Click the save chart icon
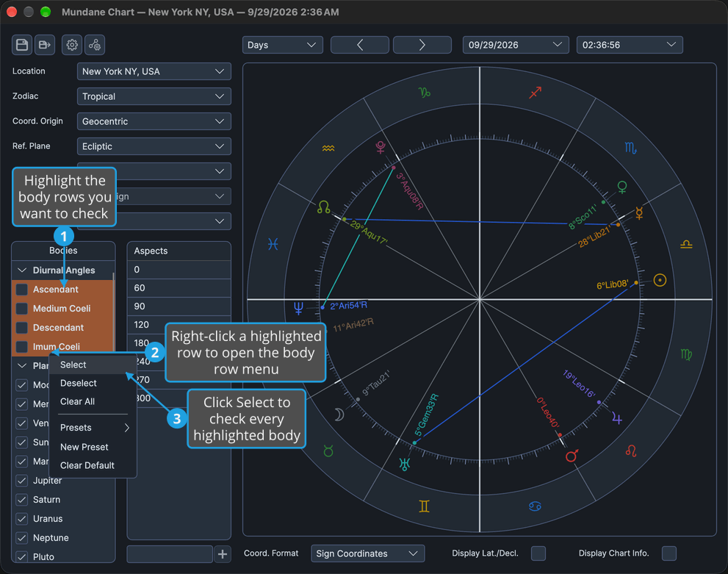This screenshot has width=728, height=574. [22, 45]
